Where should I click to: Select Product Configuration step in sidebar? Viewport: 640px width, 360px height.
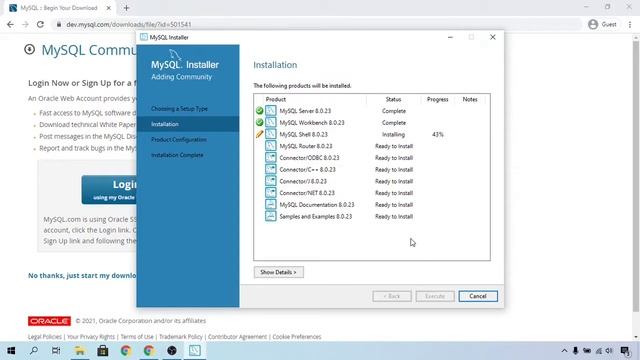coord(179,140)
